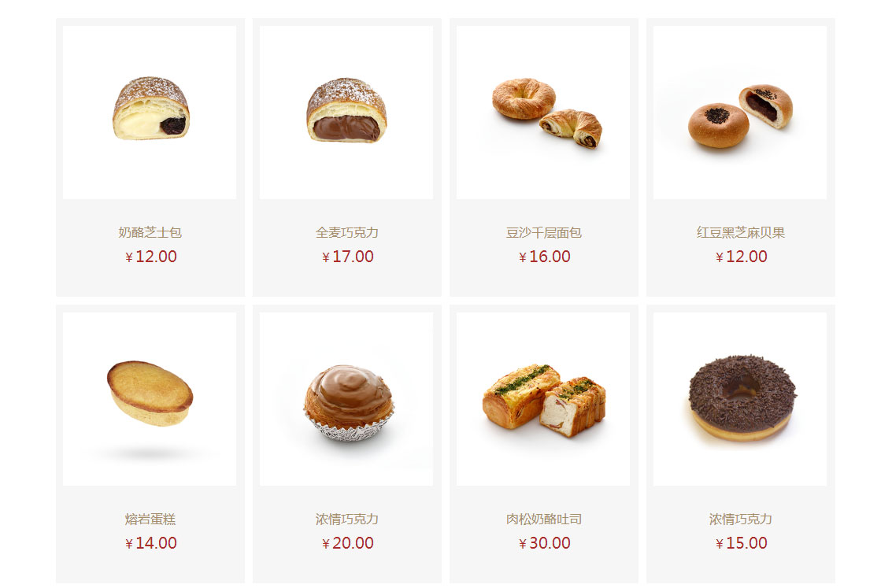Open the chocolate-topped pastry photo in foil cup
The height and width of the screenshot is (588, 892).
(x=346, y=399)
